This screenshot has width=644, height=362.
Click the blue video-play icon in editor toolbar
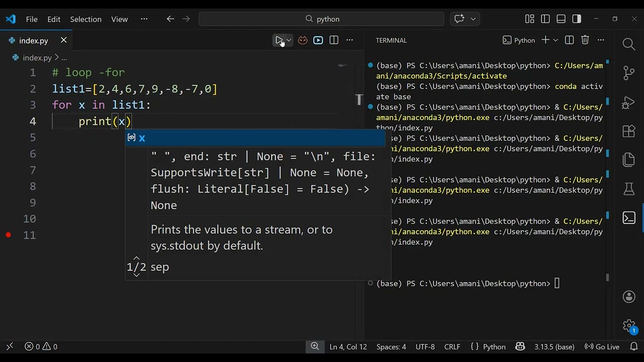click(318, 40)
